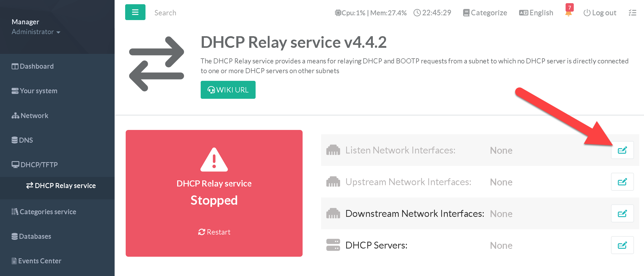The width and height of the screenshot is (644, 276).
Task: Expand the Administrator account dropdown
Action: click(36, 32)
